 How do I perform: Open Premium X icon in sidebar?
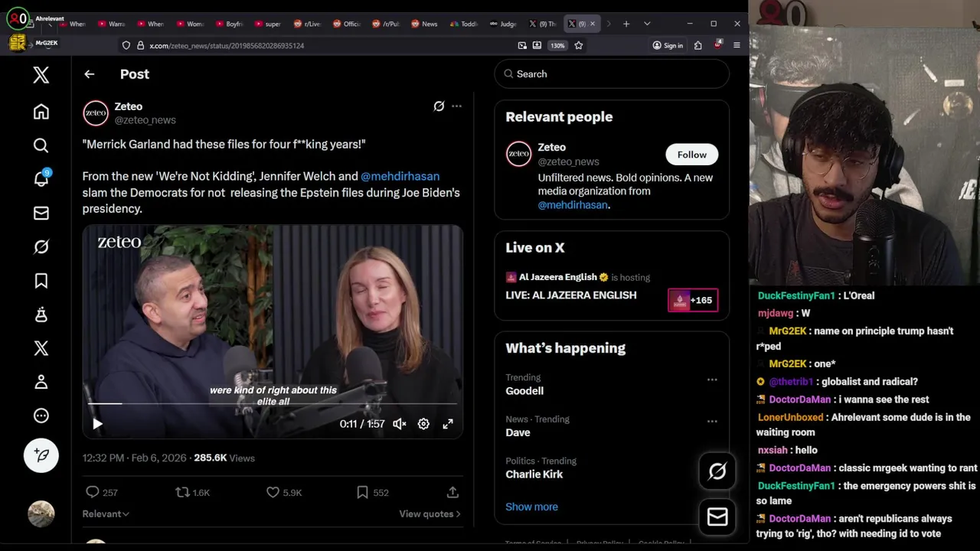(41, 348)
